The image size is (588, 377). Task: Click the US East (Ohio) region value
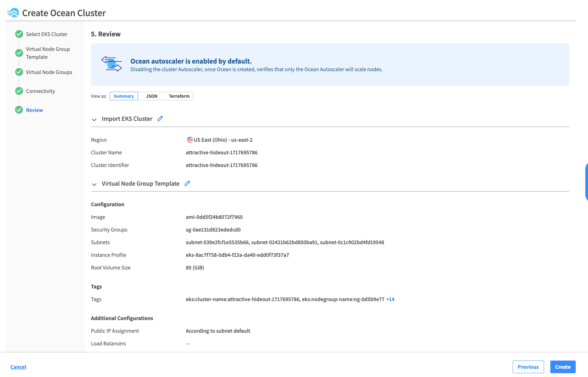(223, 140)
